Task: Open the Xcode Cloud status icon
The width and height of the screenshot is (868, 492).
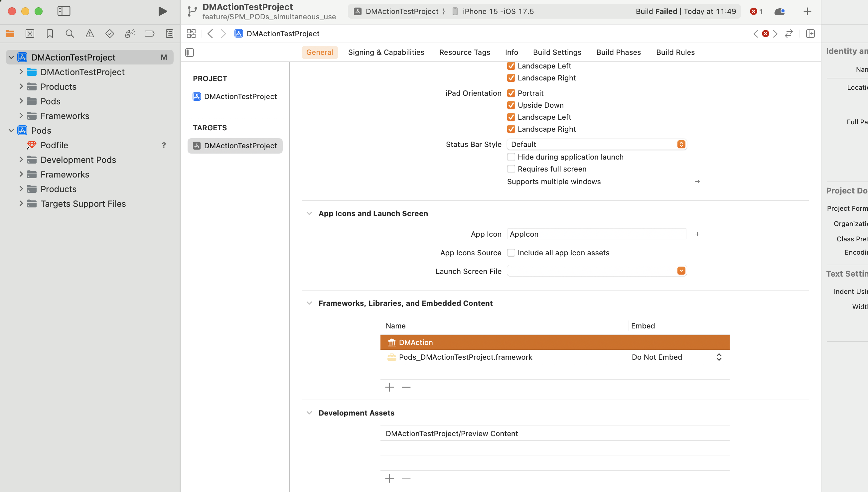Action: point(780,12)
